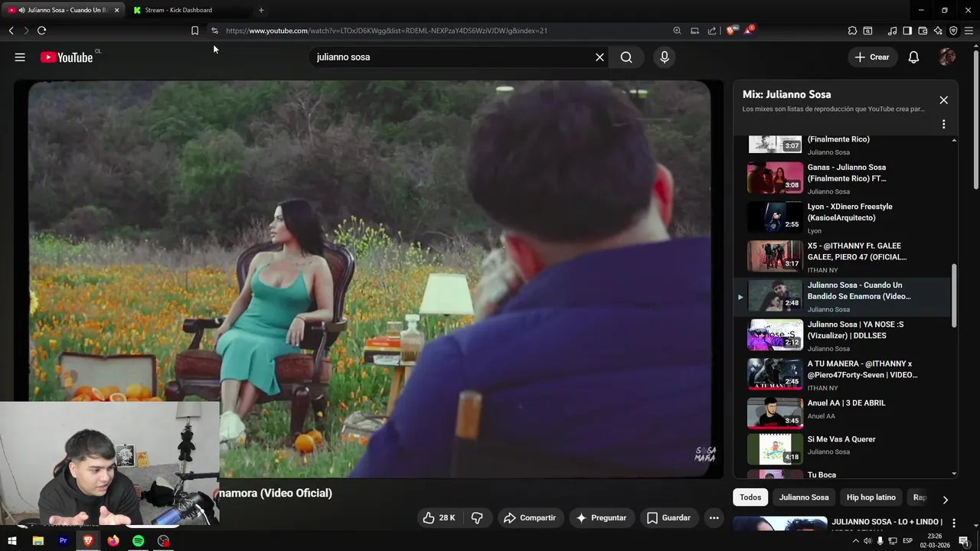Open the Brave VPN shield icon

953,31
